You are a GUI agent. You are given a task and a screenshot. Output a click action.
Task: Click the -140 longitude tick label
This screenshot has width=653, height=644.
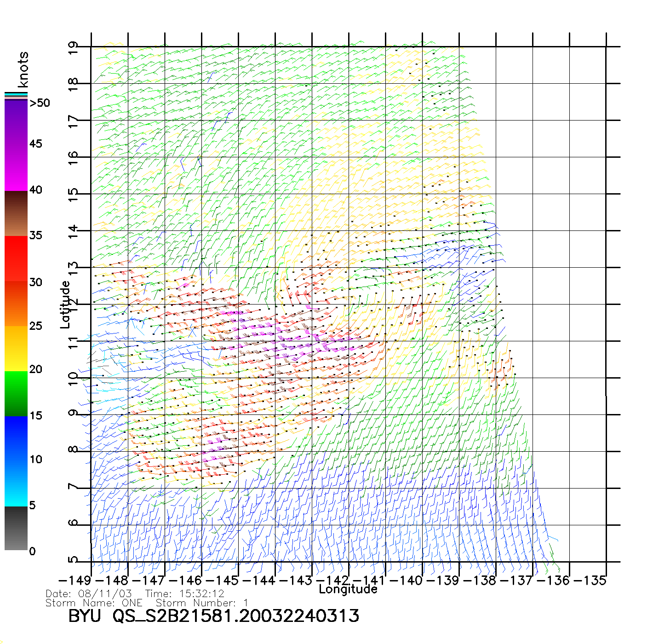(x=406, y=580)
